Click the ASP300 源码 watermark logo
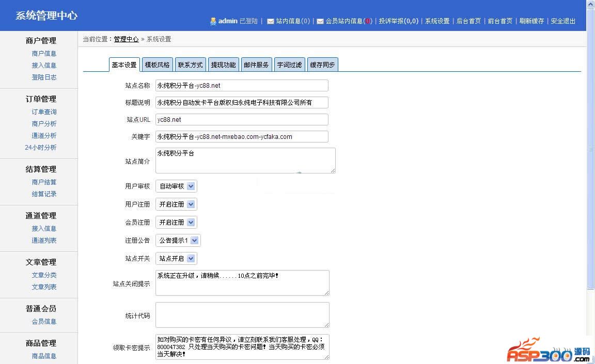Screen dimensions: 595x364 (x=549, y=351)
